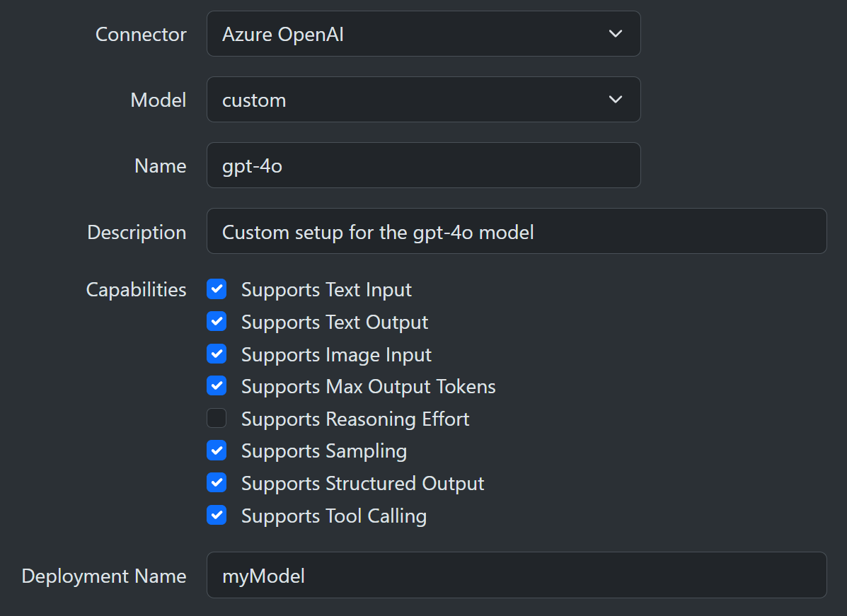The width and height of the screenshot is (847, 616).
Task: Click the Deployment Name field containing myModel
Action: pyautogui.click(x=517, y=575)
